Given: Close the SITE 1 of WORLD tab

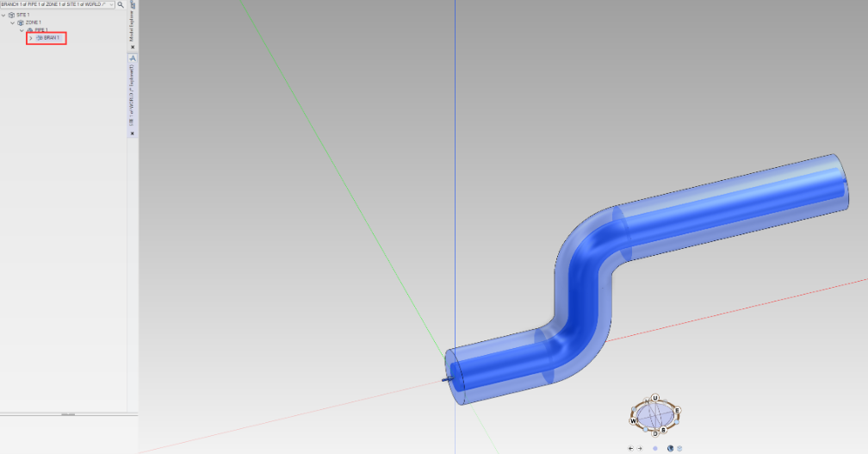Looking at the screenshot, I should 133,134.
